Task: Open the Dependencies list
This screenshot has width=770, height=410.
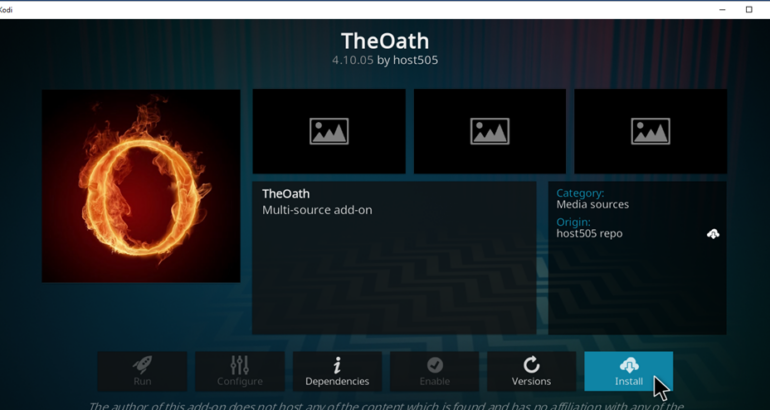Action: 337,371
